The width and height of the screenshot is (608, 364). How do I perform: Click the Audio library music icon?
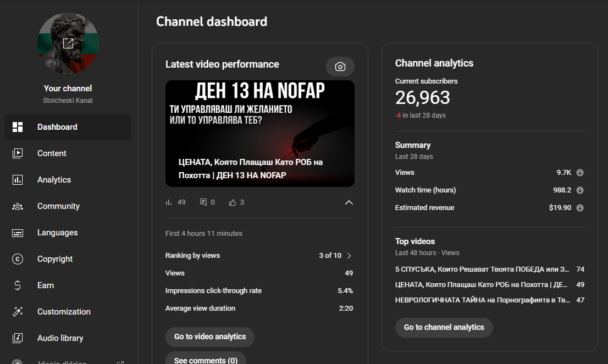tap(18, 338)
